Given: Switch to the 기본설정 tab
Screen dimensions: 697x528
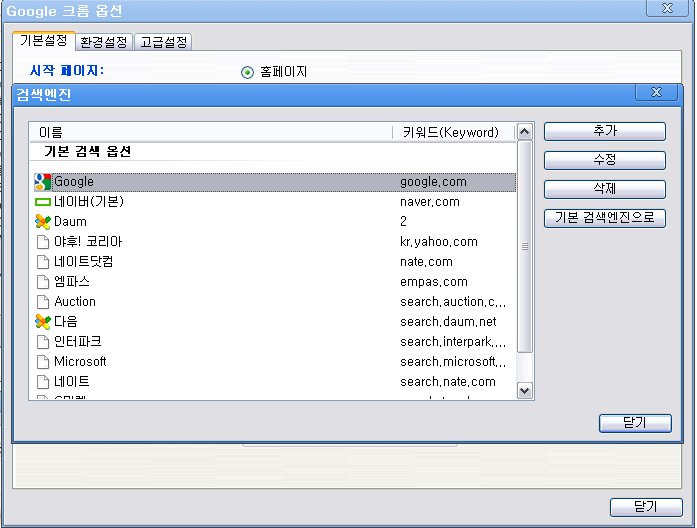Looking at the screenshot, I should point(44,40).
